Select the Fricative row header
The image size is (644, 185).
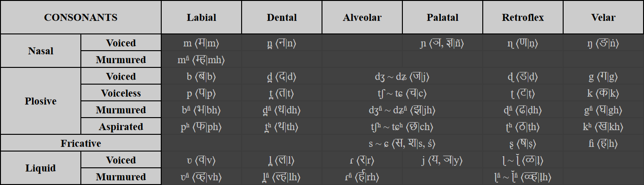tap(81, 143)
